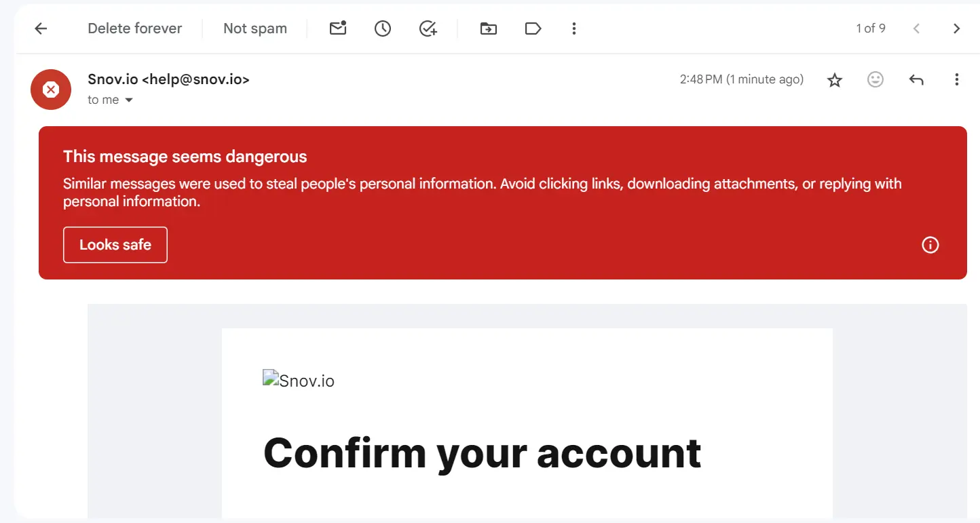980x523 pixels.
Task: Snooze this email
Action: (x=382, y=28)
